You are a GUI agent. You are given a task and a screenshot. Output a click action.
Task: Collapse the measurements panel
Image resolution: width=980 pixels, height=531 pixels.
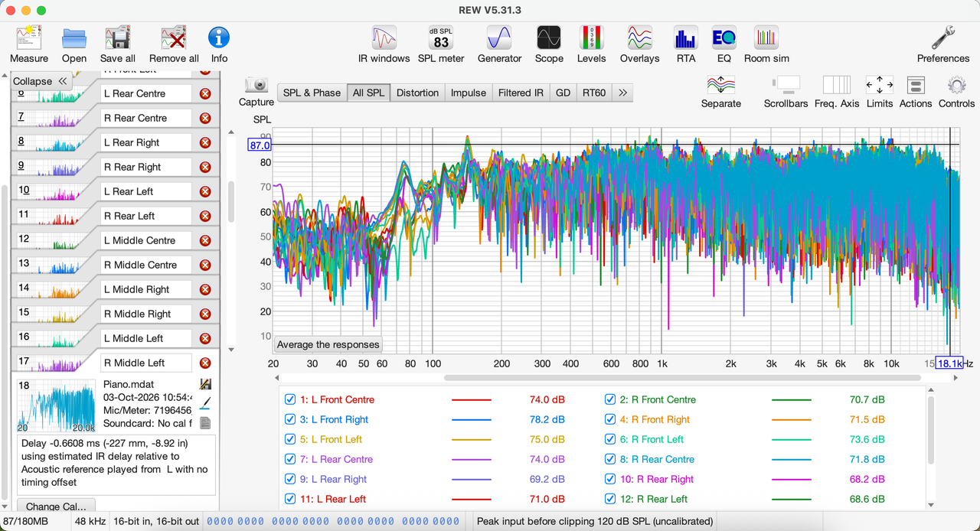(x=41, y=81)
